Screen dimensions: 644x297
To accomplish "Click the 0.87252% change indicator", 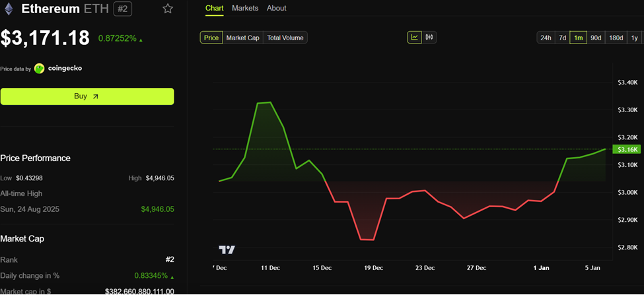I will pyautogui.click(x=120, y=38).
